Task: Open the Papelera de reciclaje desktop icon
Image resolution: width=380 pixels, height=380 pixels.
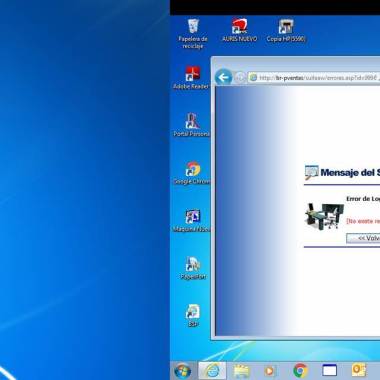Action: [193, 34]
